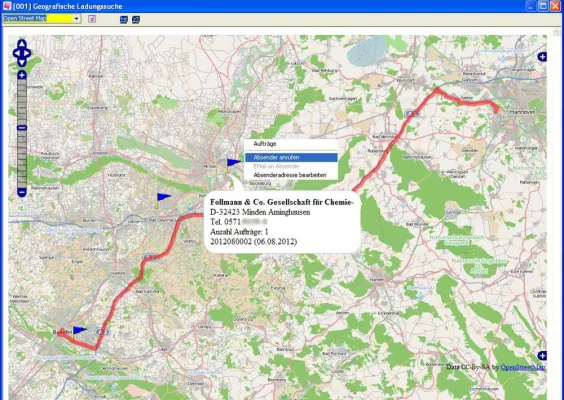The height and width of the screenshot is (400, 564).
Task: Expand the layer switcher plus at top right
Action: (x=542, y=57)
